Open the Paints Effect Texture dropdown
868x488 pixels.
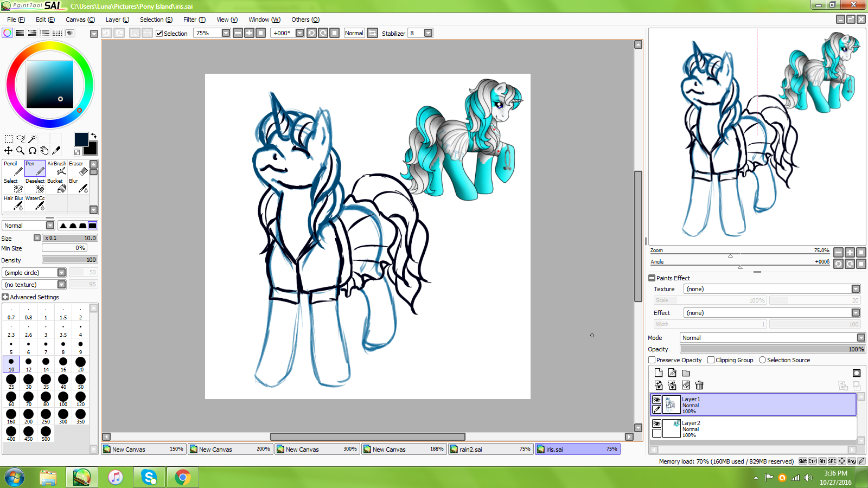(856, 289)
